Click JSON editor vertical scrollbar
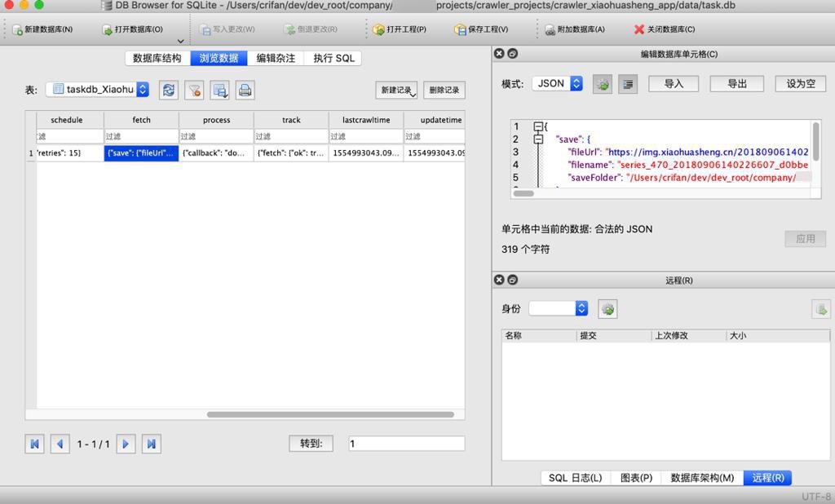The height and width of the screenshot is (504, 835). [x=815, y=141]
